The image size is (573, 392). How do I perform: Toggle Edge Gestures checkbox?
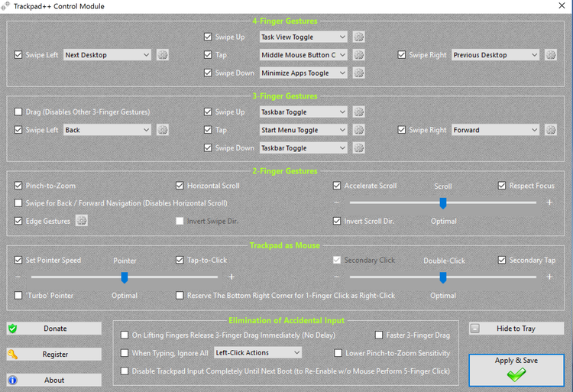18,221
